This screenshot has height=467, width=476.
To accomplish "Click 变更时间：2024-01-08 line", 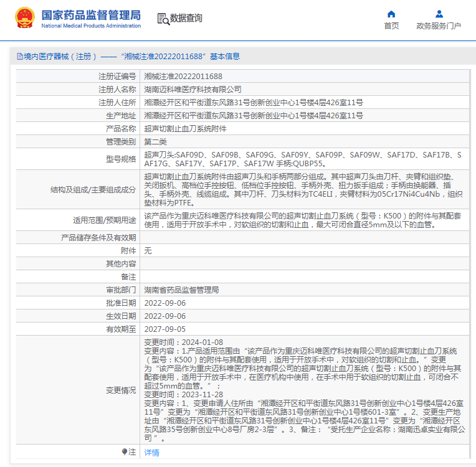I will click(184, 342).
